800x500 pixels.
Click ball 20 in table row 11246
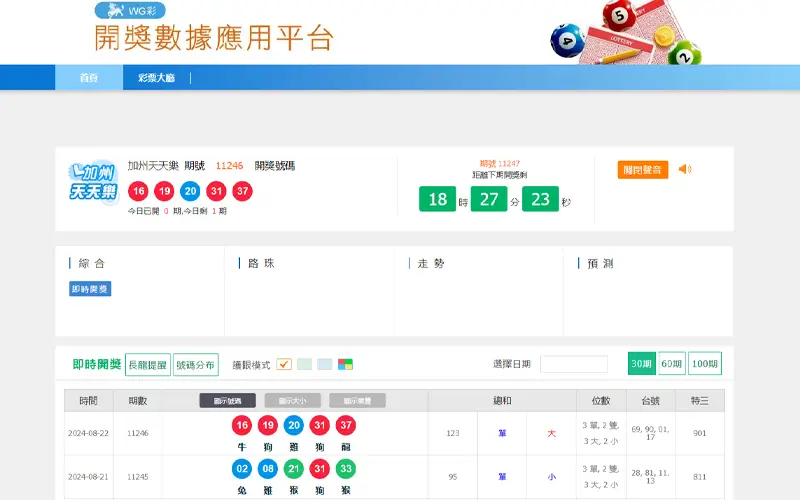click(x=294, y=425)
